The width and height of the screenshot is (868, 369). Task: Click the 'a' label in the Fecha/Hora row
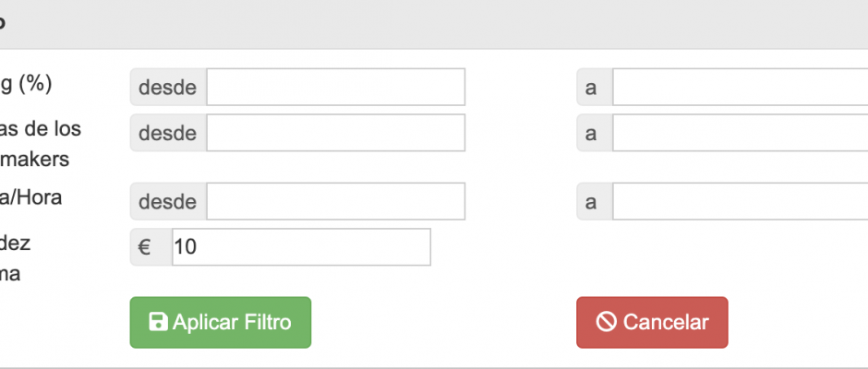tap(592, 202)
